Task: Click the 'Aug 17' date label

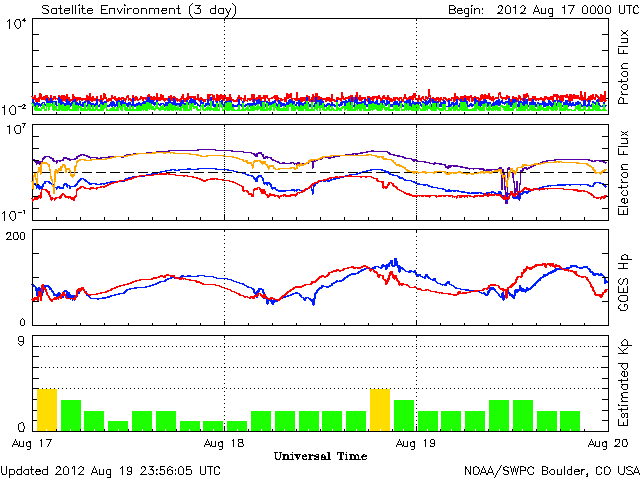Action: pyautogui.click(x=32, y=443)
